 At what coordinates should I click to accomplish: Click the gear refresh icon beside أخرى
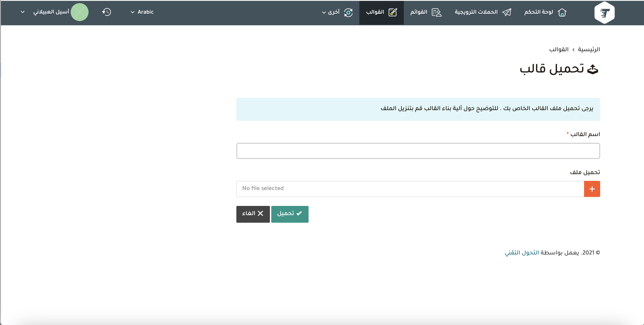click(x=348, y=12)
